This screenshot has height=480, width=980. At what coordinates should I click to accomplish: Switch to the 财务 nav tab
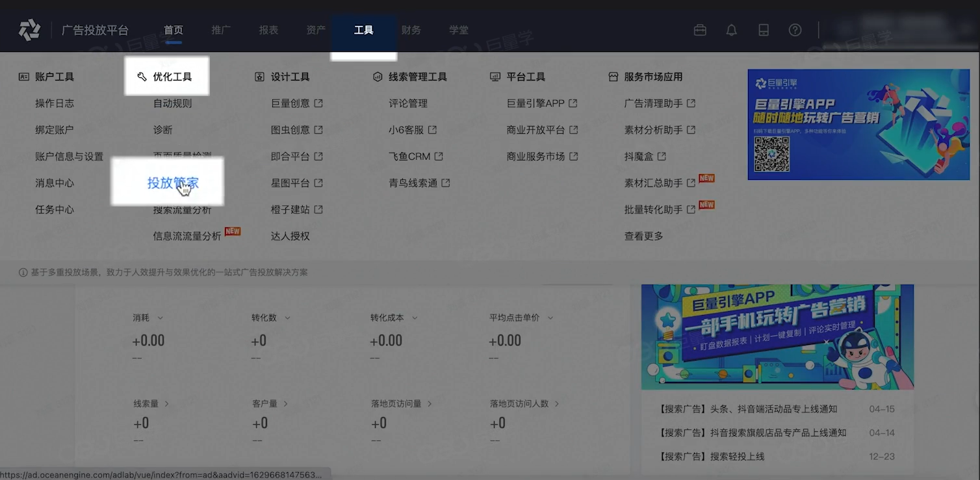[411, 31]
